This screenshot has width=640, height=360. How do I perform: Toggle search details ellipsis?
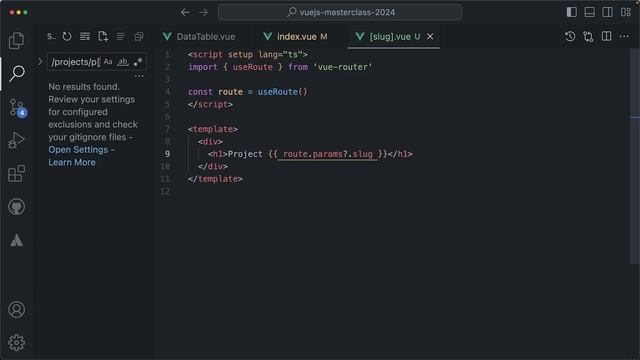coord(139,76)
